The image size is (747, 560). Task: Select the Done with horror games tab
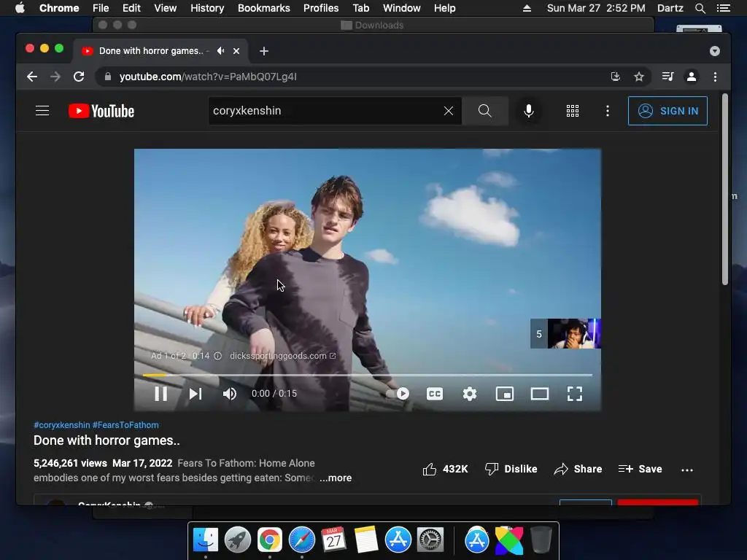point(160,51)
